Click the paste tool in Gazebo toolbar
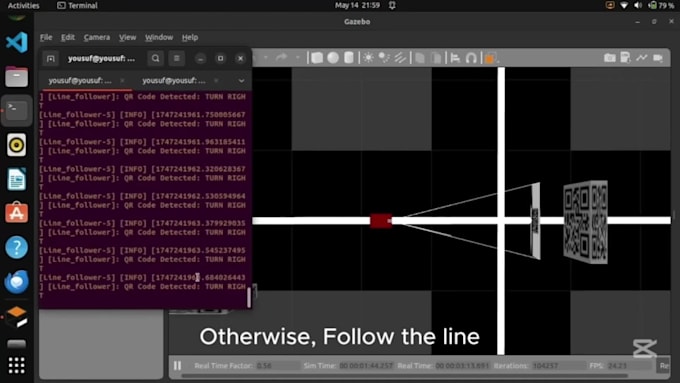The width and height of the screenshot is (680, 383). [x=436, y=58]
